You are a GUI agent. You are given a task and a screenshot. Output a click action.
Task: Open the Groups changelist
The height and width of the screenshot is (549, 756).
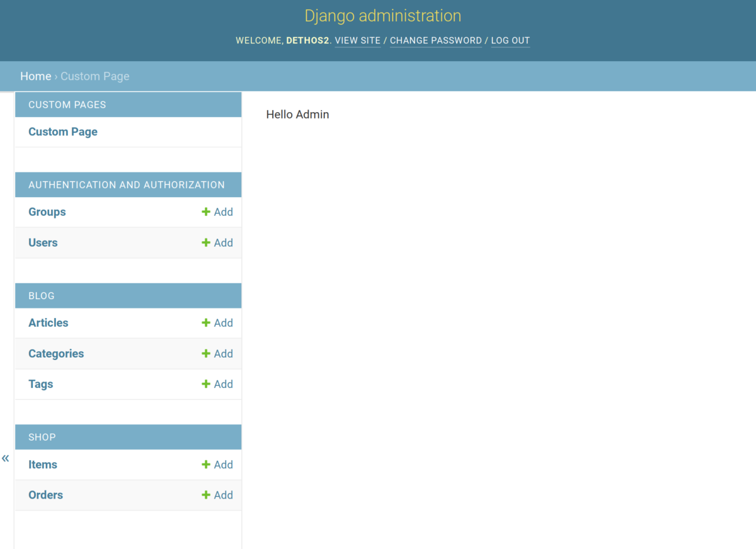click(47, 212)
